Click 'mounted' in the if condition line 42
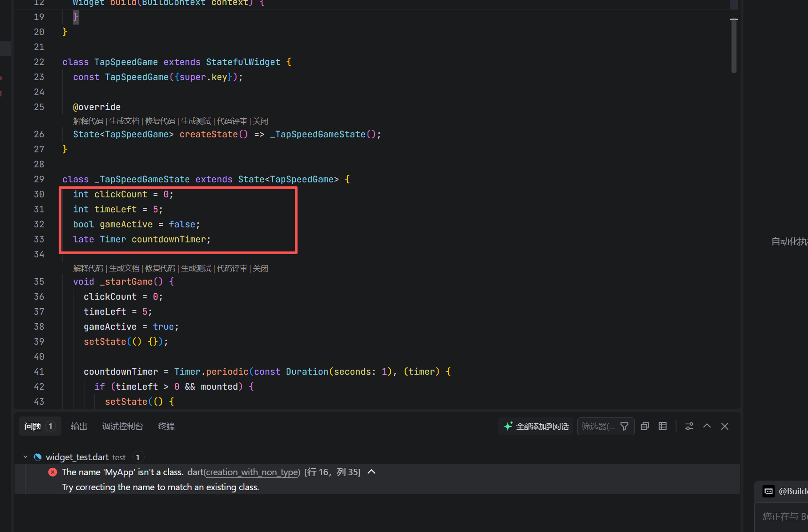Screen dimensions: 808x532 (x=219, y=386)
